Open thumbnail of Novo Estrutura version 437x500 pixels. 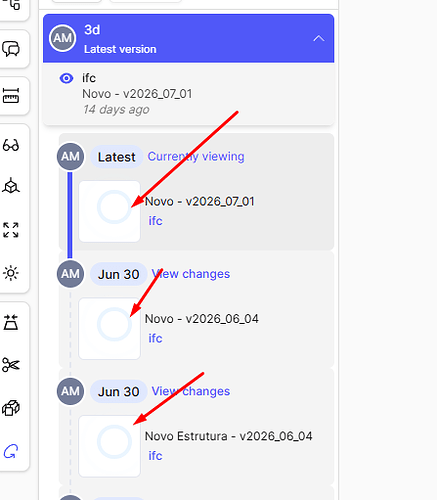tap(109, 446)
